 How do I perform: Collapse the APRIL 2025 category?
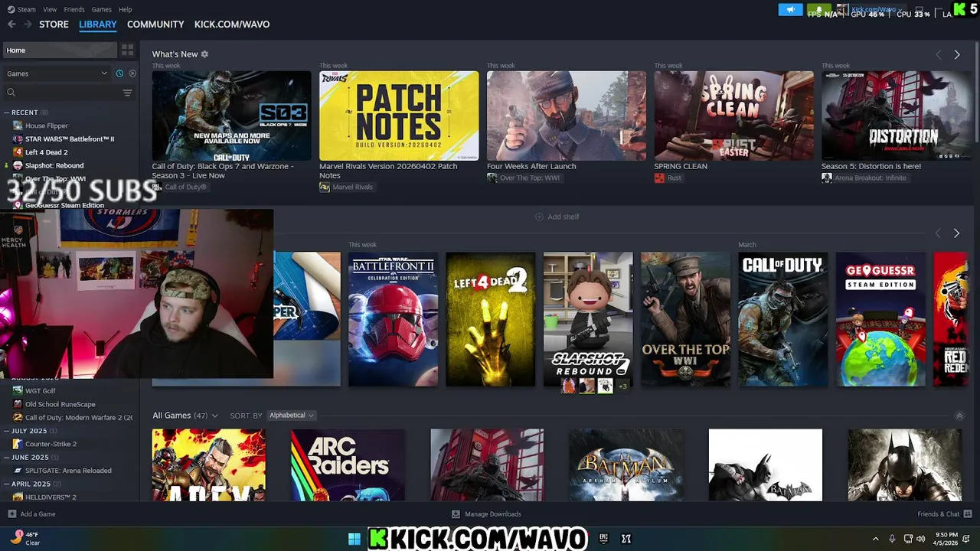[31, 484]
